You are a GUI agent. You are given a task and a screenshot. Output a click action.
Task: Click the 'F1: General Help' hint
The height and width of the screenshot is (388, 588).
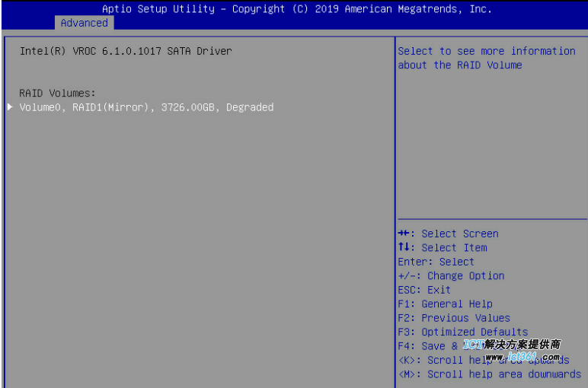[445, 304]
